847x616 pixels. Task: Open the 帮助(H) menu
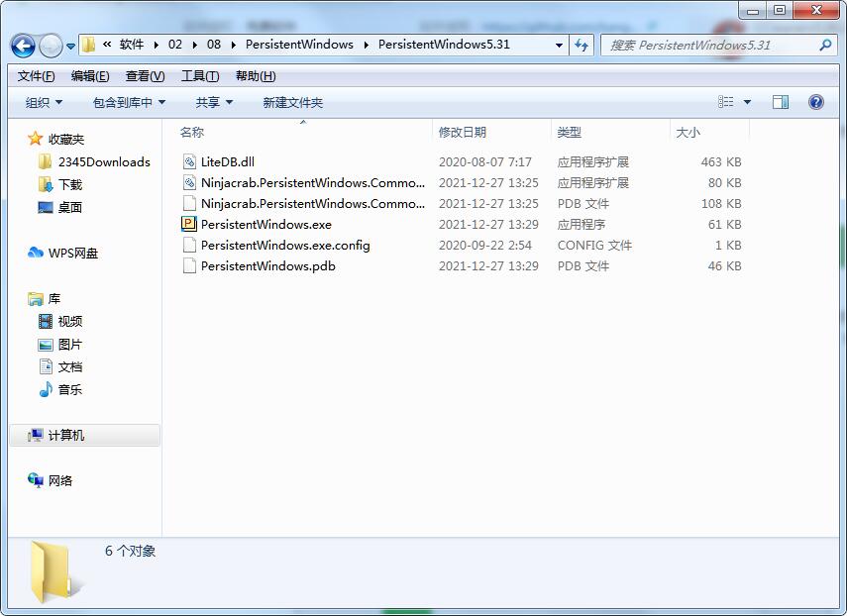(256, 76)
